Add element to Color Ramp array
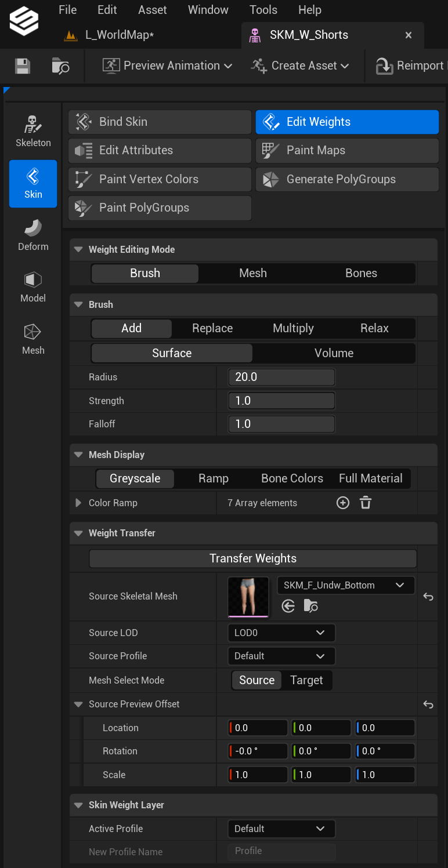 click(343, 503)
